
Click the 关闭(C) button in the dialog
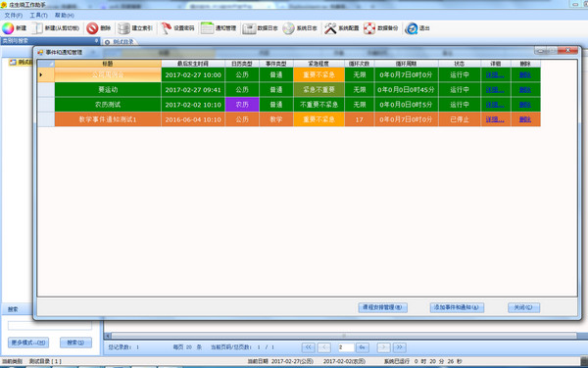click(x=524, y=307)
